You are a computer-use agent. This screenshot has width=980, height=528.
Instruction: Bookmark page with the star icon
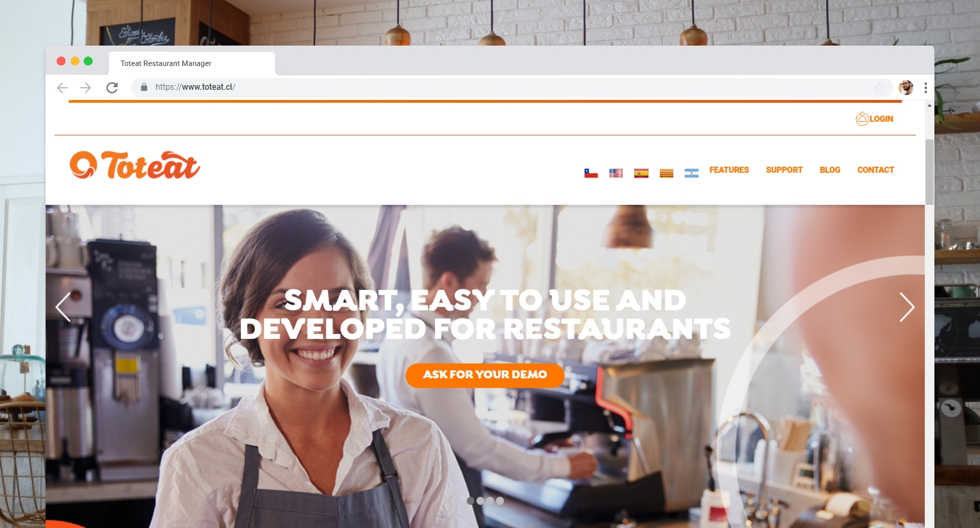pos(879,87)
